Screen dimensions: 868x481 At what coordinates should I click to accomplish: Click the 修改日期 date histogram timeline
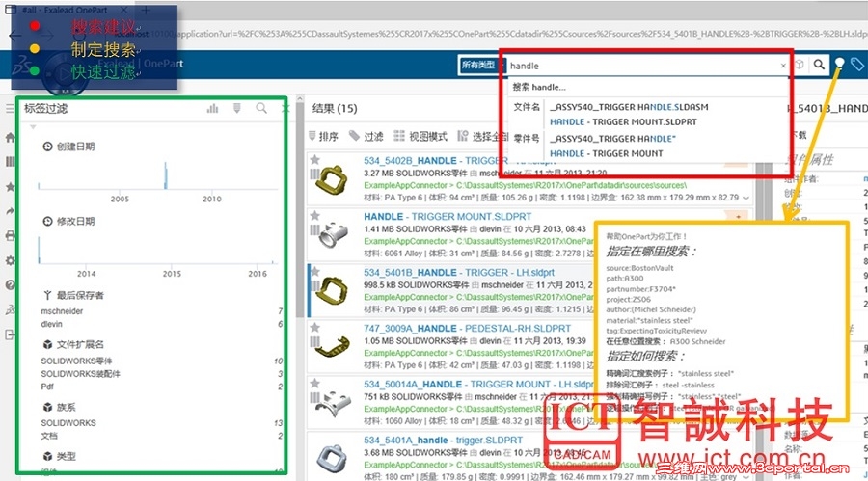point(158,251)
